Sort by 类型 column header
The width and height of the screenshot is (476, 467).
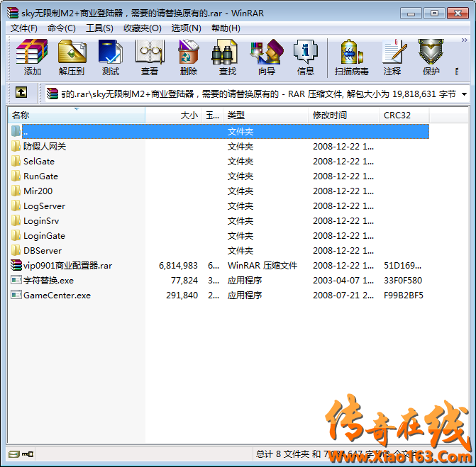click(x=265, y=116)
